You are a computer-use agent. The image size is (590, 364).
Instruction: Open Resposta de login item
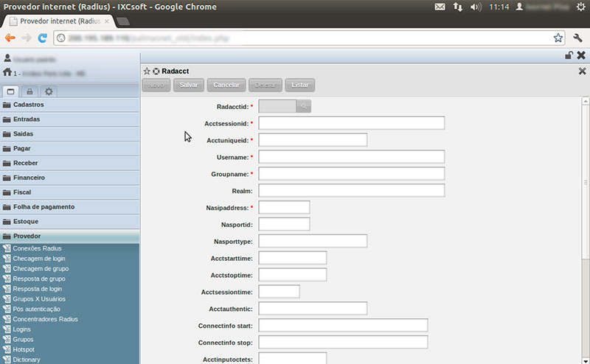pos(38,289)
